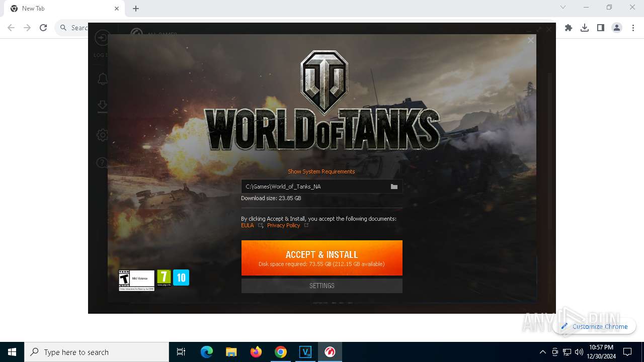Open gear settings icon in Game Center sidebar
The height and width of the screenshot is (362, 644).
103,135
